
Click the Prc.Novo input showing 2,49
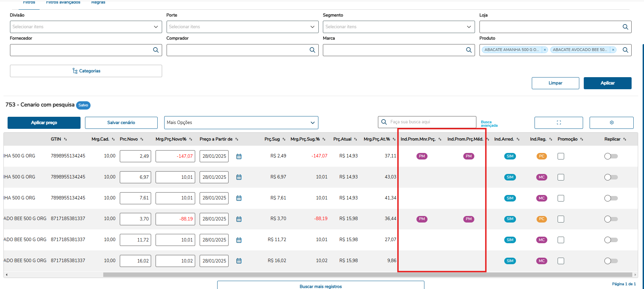coord(135,156)
